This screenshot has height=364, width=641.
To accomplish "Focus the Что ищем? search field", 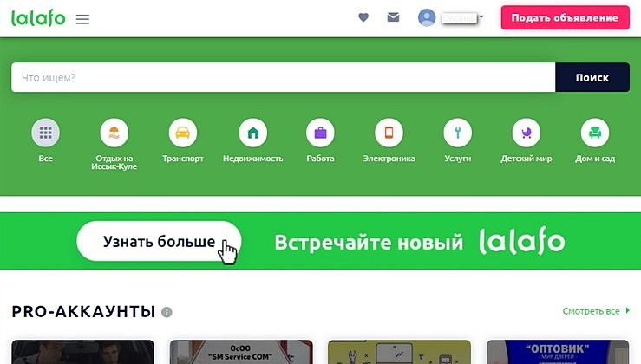I will [284, 77].
